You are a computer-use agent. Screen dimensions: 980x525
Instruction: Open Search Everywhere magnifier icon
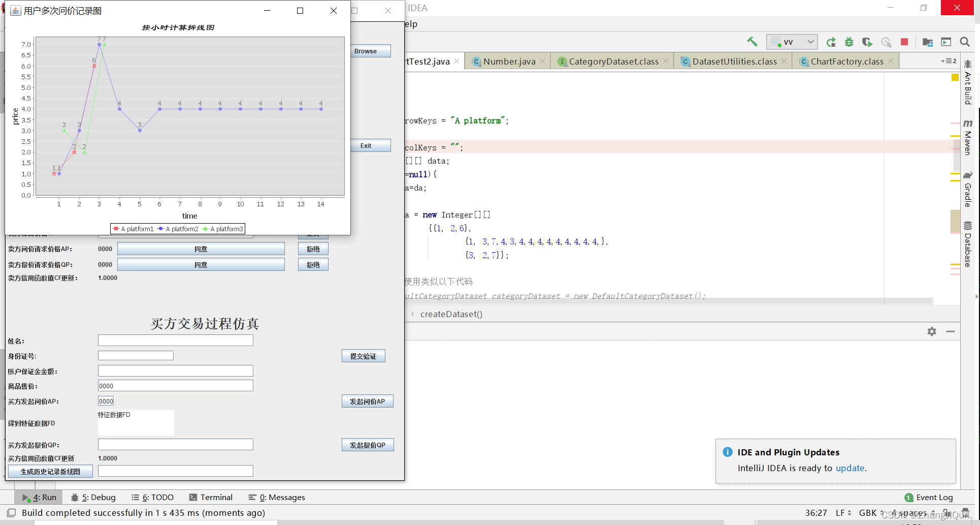coord(964,42)
